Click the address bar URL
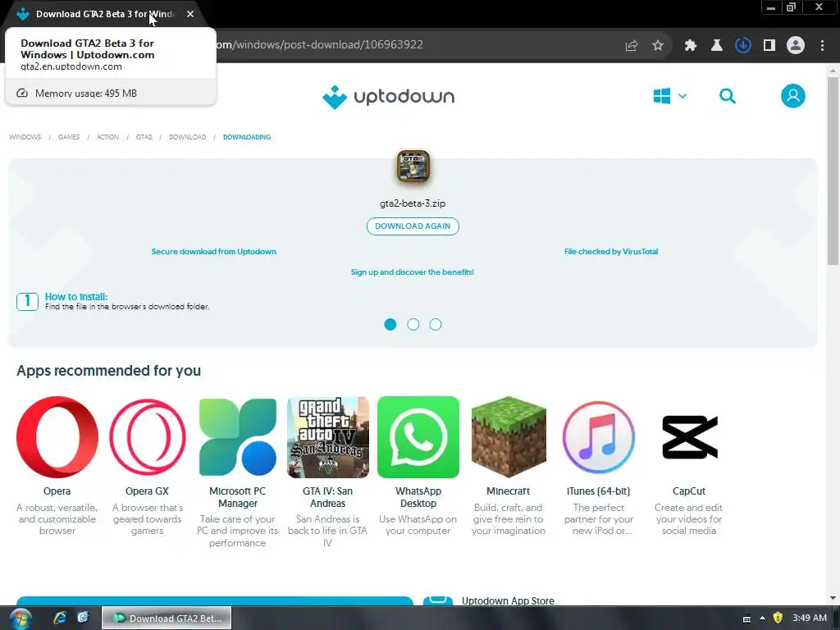 (x=320, y=44)
